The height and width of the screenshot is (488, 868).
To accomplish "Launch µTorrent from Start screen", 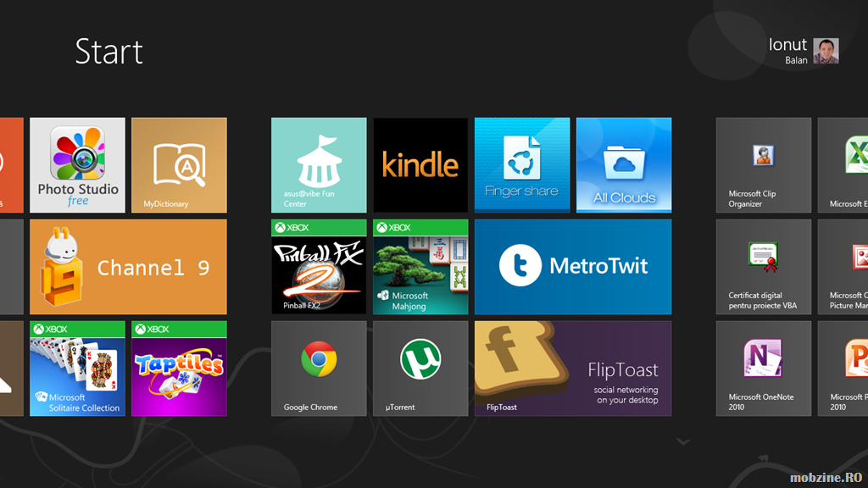I will 420,369.
